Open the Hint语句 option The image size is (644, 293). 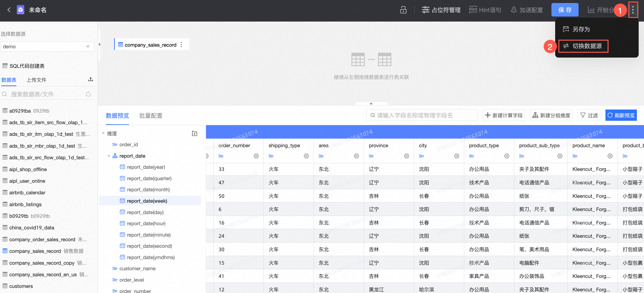click(x=485, y=10)
